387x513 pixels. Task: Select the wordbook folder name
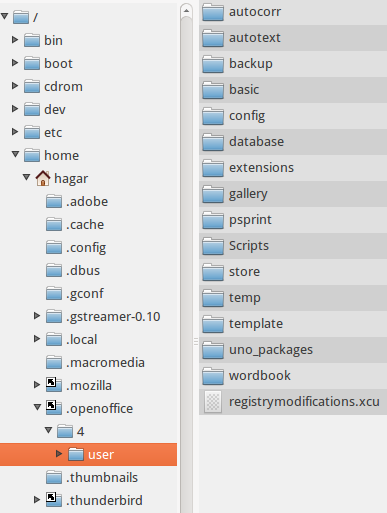coord(260,376)
